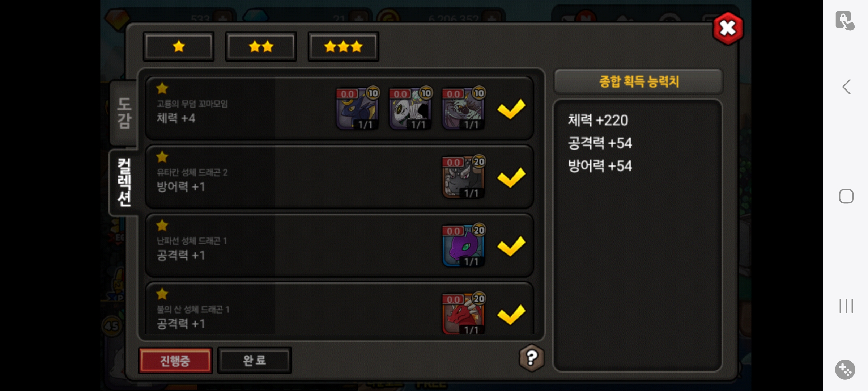Filter by the three-star tab
The height and width of the screenshot is (391, 868).
coord(344,46)
